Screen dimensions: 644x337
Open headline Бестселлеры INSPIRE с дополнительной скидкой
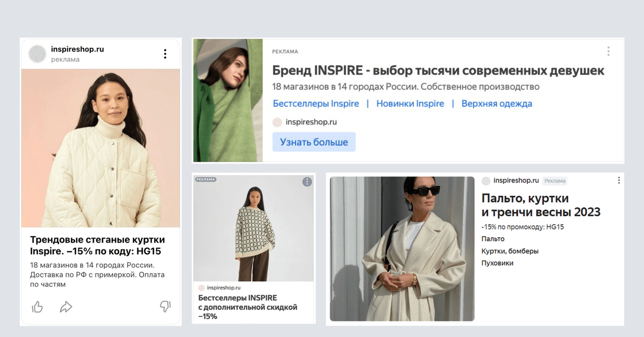[x=247, y=307]
